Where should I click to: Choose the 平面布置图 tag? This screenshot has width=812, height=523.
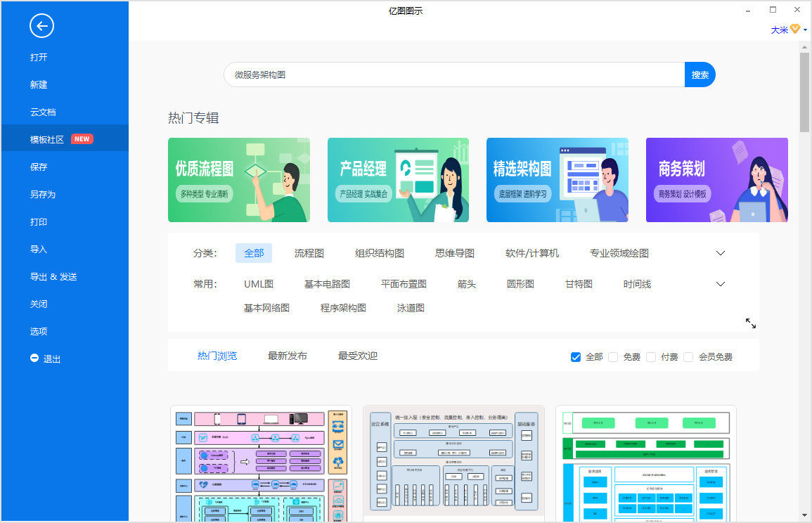[404, 284]
